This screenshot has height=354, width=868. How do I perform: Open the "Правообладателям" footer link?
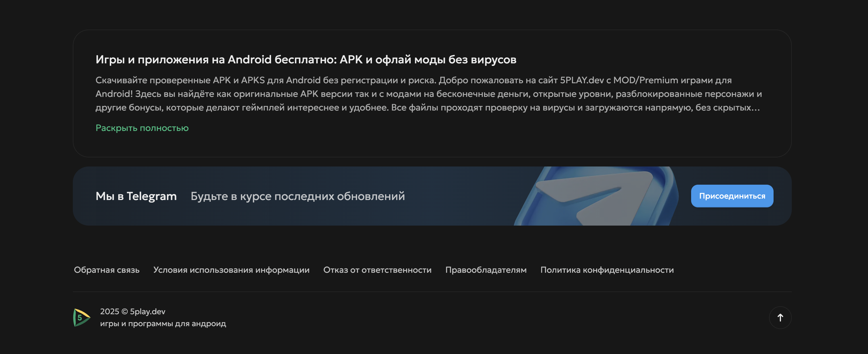click(485, 270)
